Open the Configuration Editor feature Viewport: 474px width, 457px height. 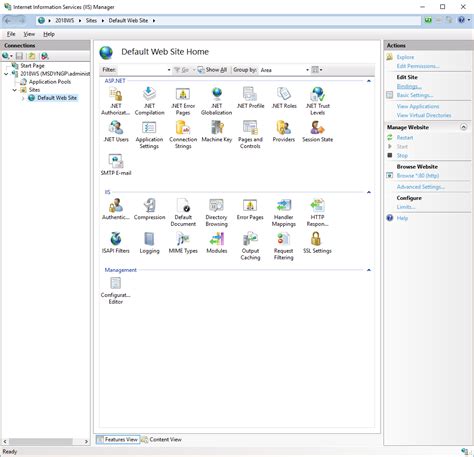(116, 291)
